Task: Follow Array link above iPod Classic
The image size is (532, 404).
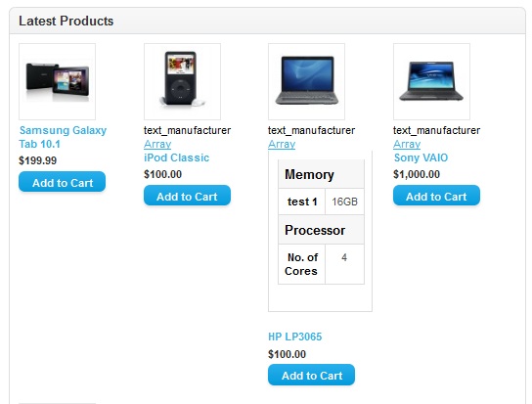Action: coord(157,144)
